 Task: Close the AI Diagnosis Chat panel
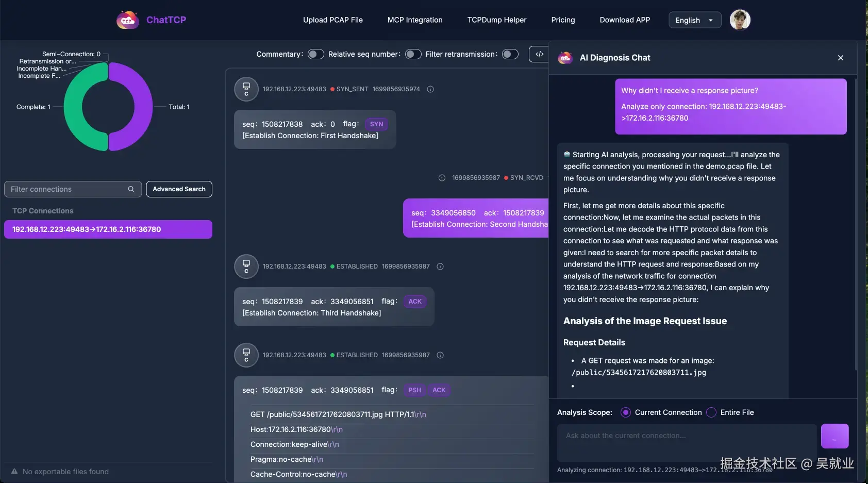click(x=841, y=58)
